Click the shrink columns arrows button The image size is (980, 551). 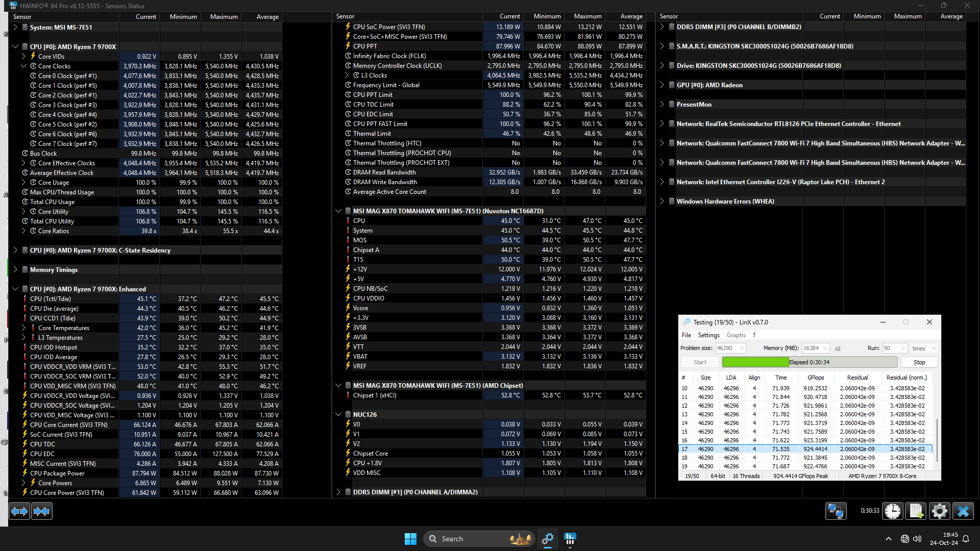[42, 511]
